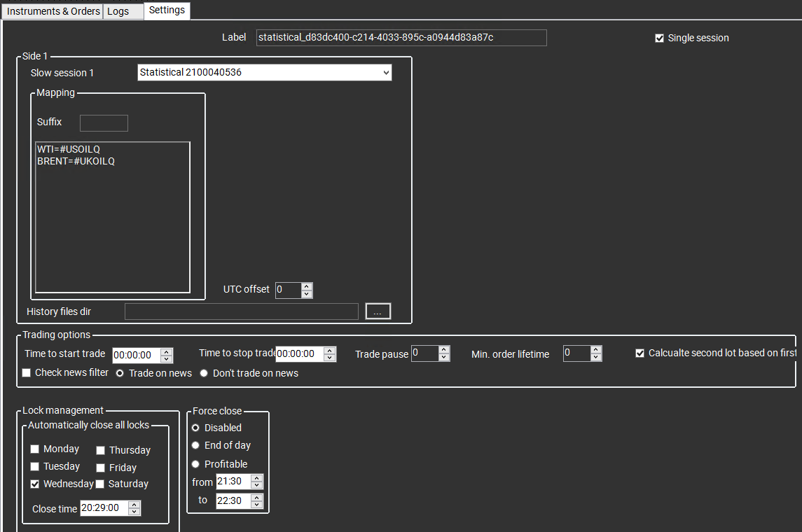Decrease Time to stop trade value
This screenshot has width=802, height=532.
click(330, 358)
